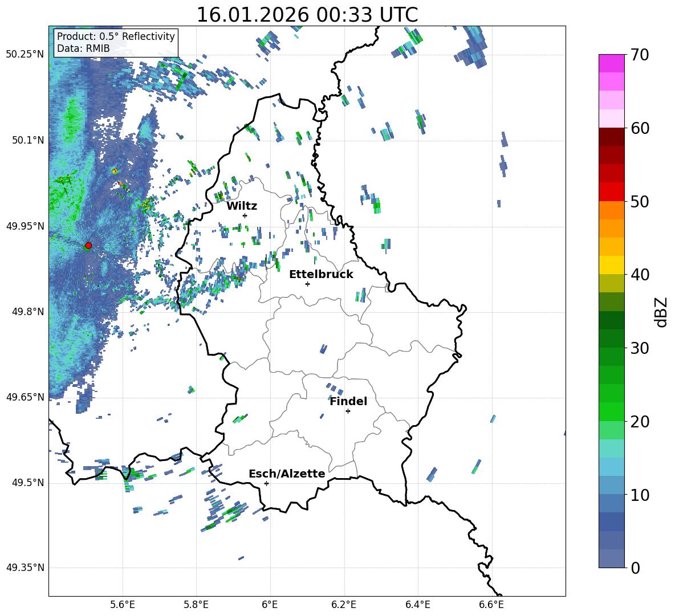This screenshot has width=675, height=616.
Task: Click the Wiltz city label
Action: coord(242,206)
